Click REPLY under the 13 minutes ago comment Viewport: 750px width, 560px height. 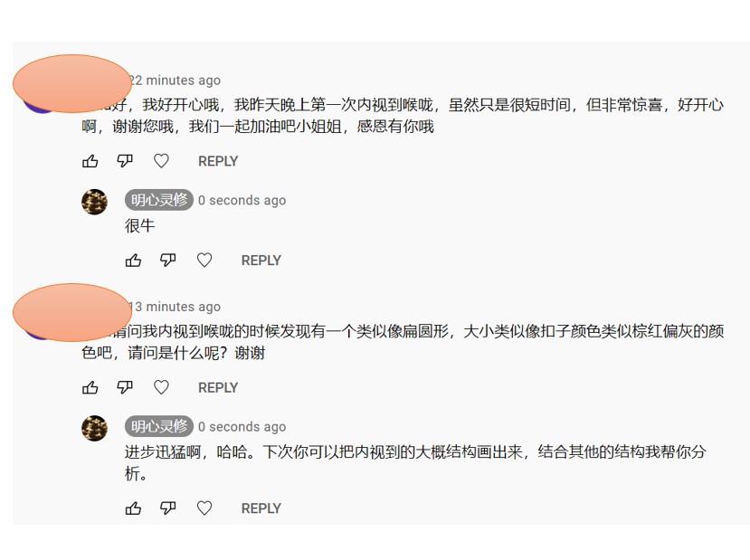pyautogui.click(x=218, y=387)
